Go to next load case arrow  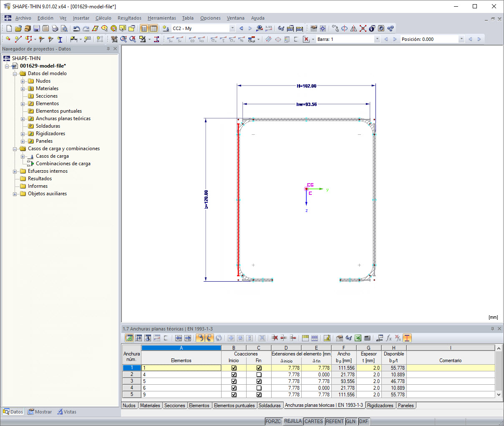click(250, 28)
